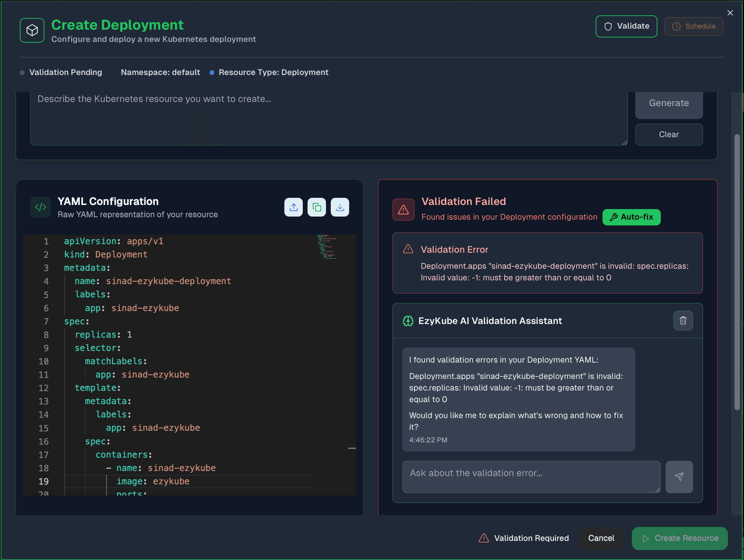This screenshot has width=744, height=560.
Task: Click the dialog's vertical scrollbar
Action: (737, 273)
